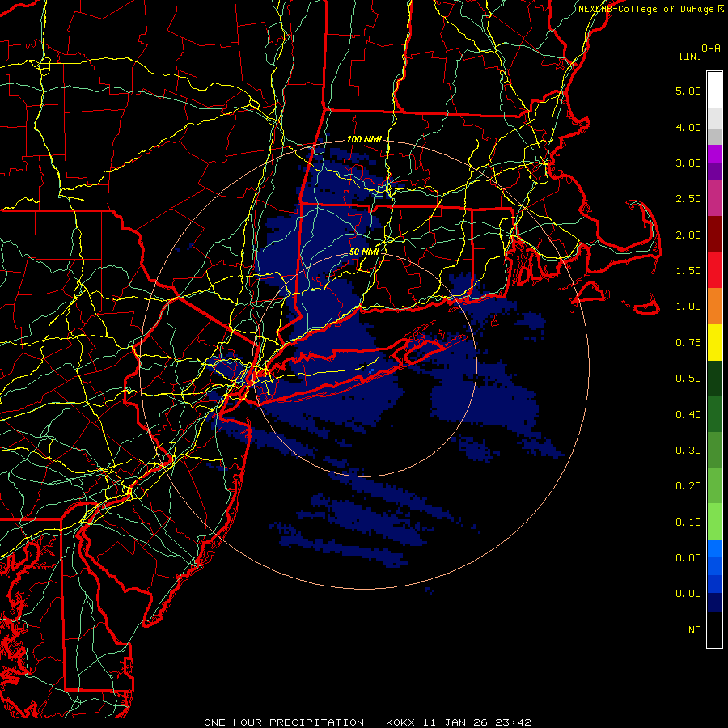This screenshot has width=728, height=728.
Task: Select the 0.75 legend value
Action: pyautogui.click(x=688, y=343)
